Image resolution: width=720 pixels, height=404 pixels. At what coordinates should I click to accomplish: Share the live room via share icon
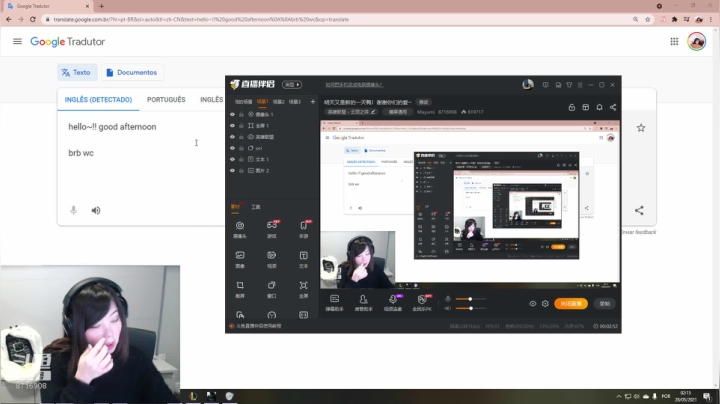tap(613, 107)
